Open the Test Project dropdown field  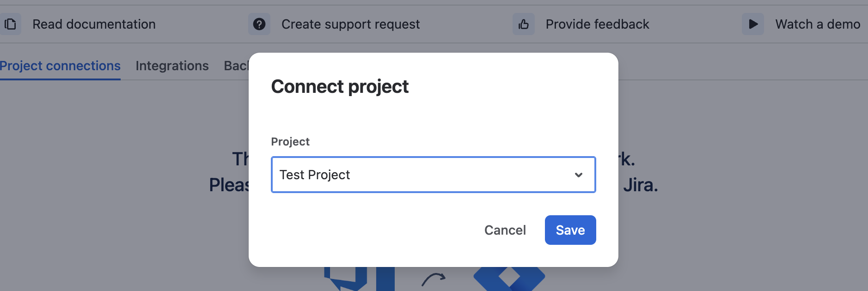tap(434, 175)
